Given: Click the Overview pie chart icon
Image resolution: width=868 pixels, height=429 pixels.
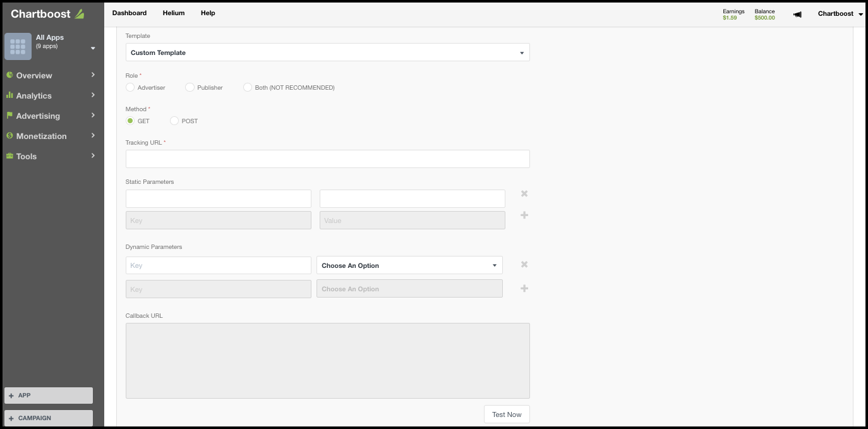Looking at the screenshot, I should (x=9, y=75).
